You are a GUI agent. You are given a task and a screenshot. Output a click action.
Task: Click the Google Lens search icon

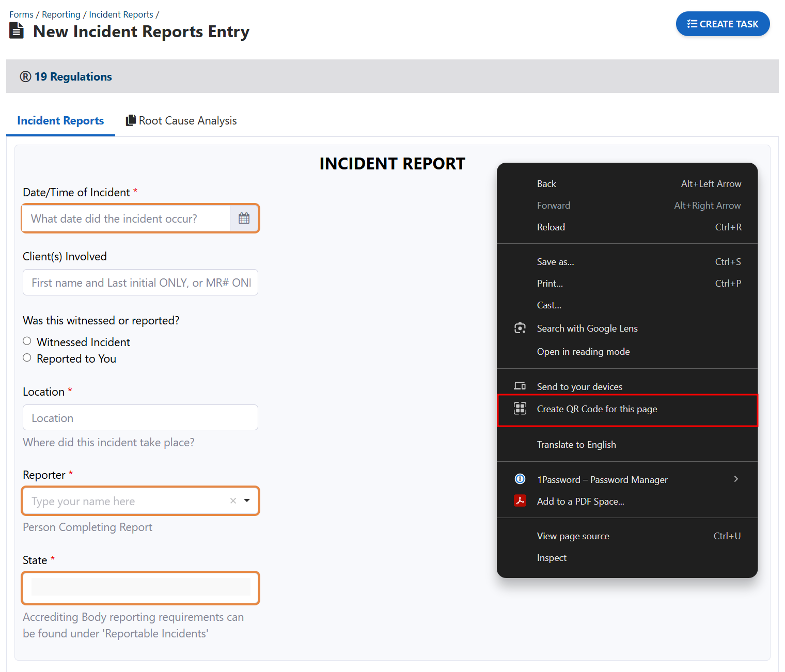pos(520,329)
